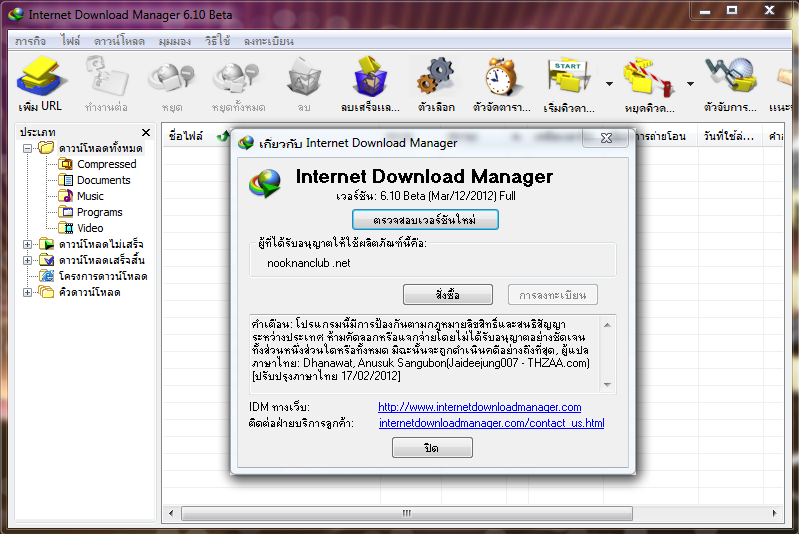
Task: Collapse the All Downloads tree node
Action: click(28, 148)
